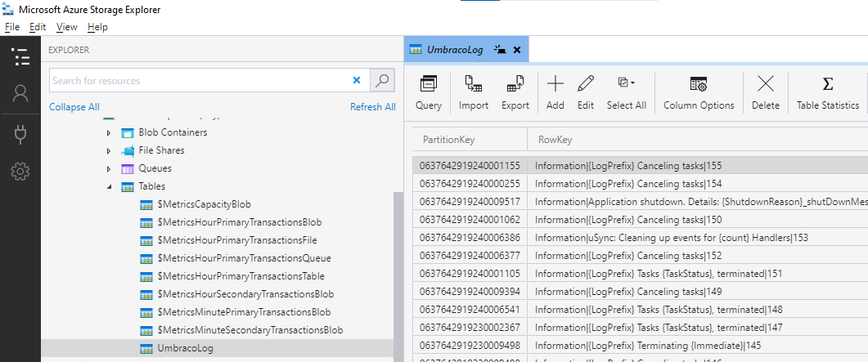Sort by the PartitionKey column header

[470, 140]
